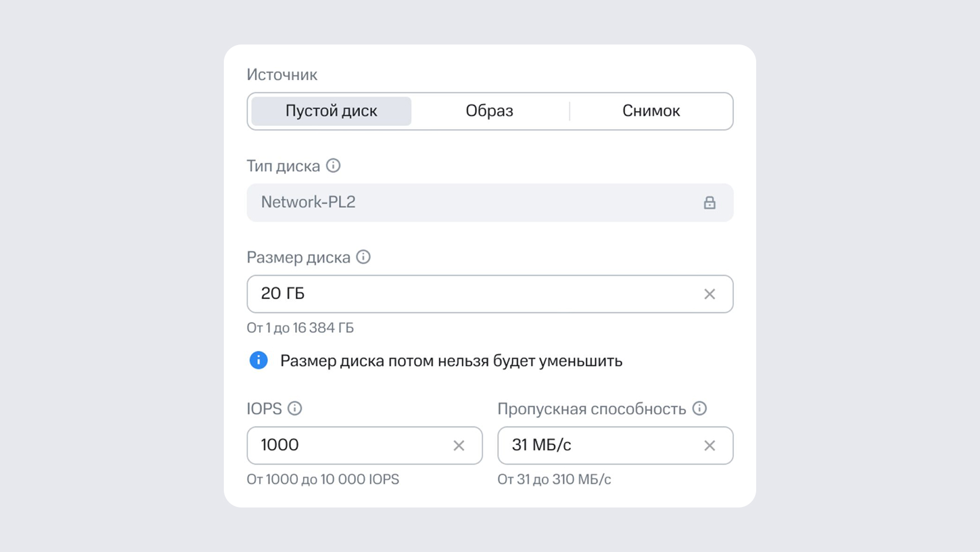Click the lock icon in Network-PL2 field
Screen dimensions: 980x552
coord(709,203)
